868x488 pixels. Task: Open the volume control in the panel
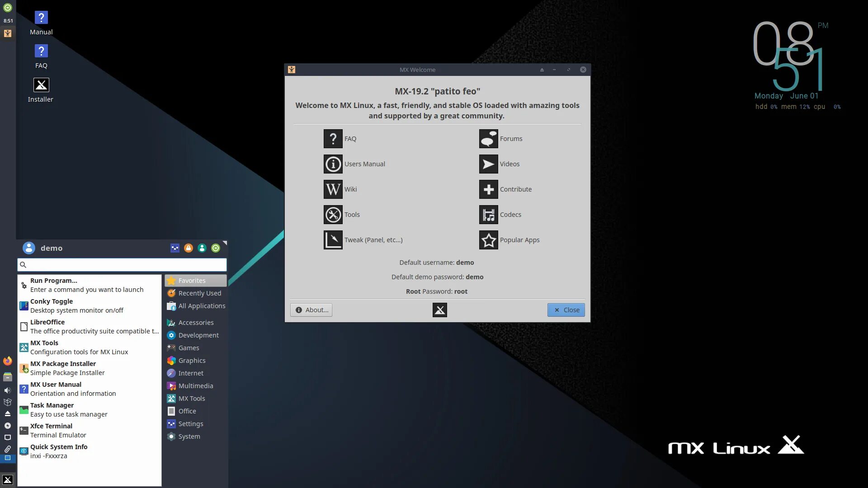click(7, 390)
